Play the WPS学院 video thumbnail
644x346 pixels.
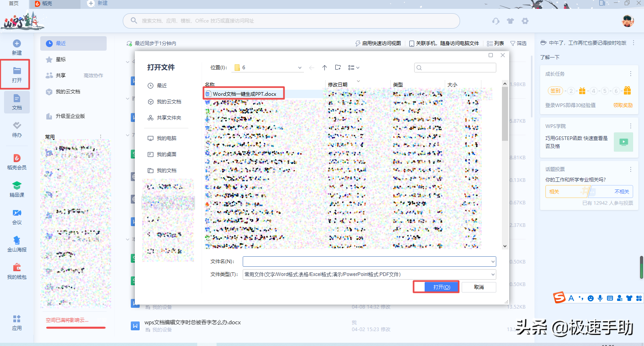[623, 142]
